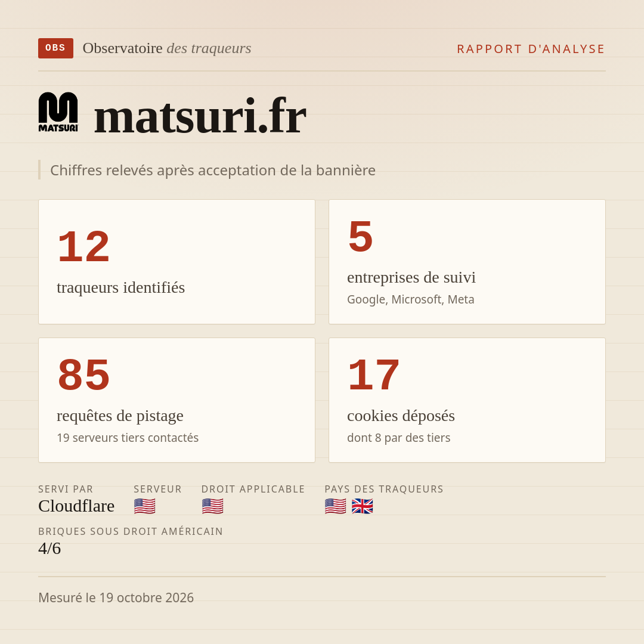
Task: Click the Google, Microsoft, Meta text
Action: click(x=411, y=299)
